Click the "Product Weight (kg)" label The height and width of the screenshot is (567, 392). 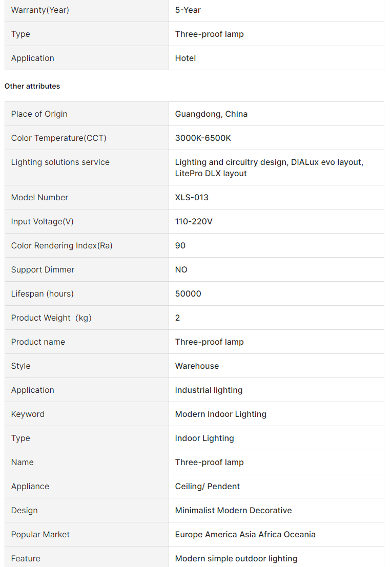(51, 318)
